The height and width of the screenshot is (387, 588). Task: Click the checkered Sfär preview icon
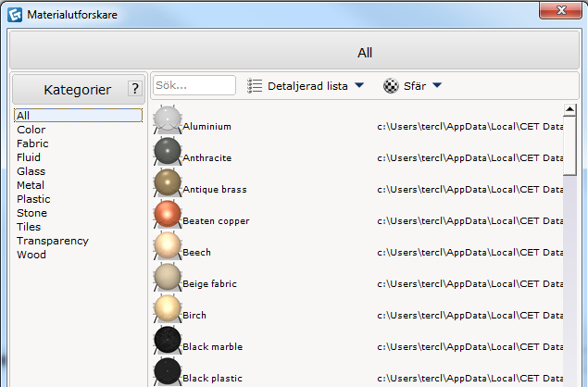pyautogui.click(x=391, y=86)
